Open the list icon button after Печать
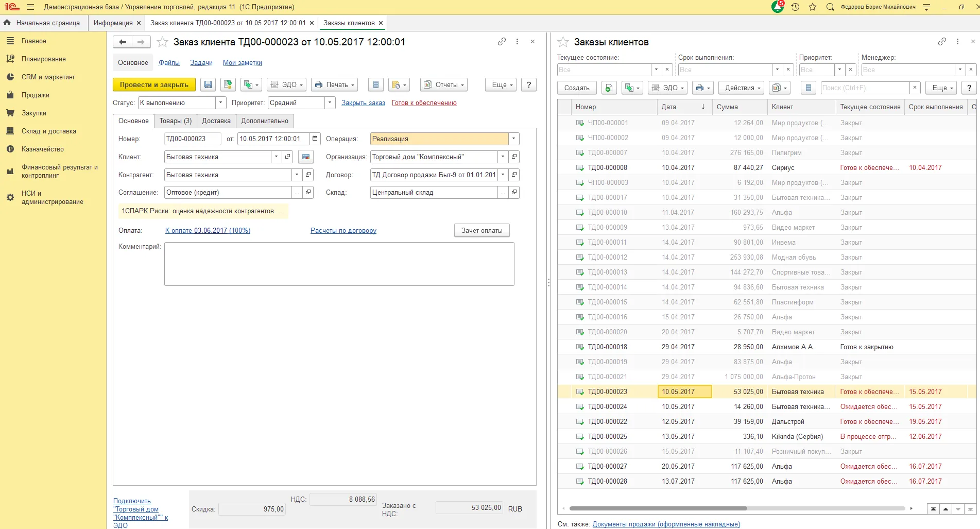 point(376,85)
